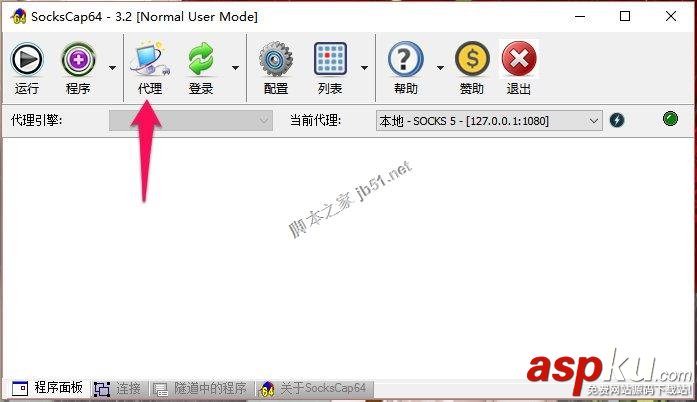Expand the arrow next to 帮助
This screenshot has height=402, width=697.
(x=440, y=68)
